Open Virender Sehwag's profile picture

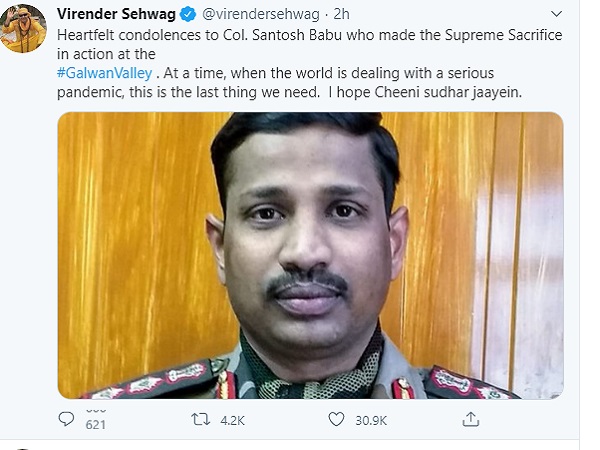pos(24,27)
